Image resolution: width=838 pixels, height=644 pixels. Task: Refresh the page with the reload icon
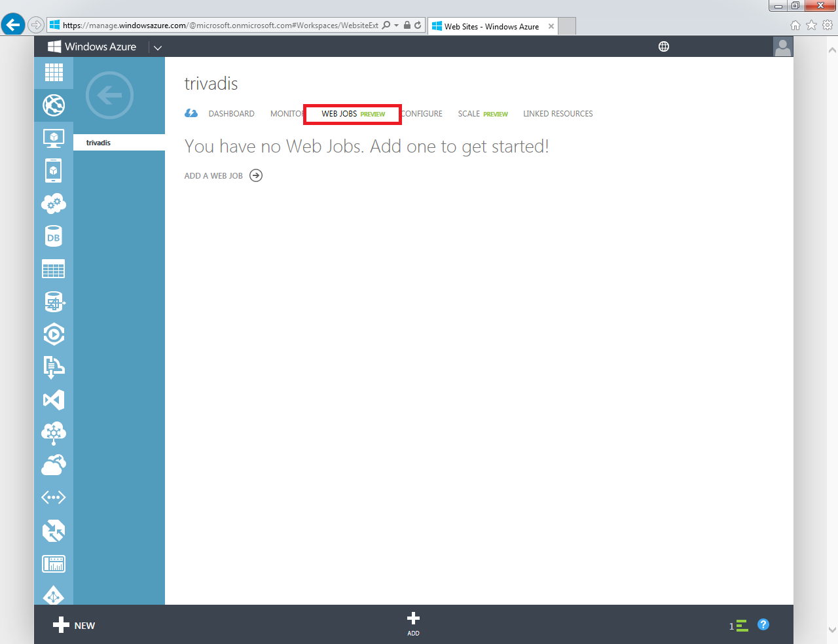418,26
